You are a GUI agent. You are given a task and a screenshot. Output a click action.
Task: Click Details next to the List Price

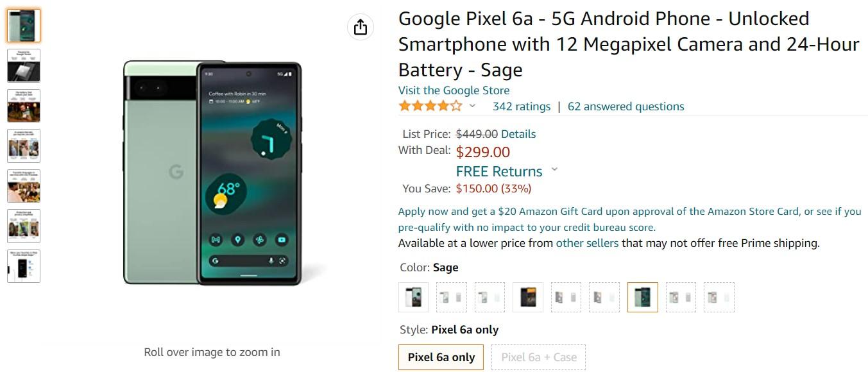pos(518,134)
